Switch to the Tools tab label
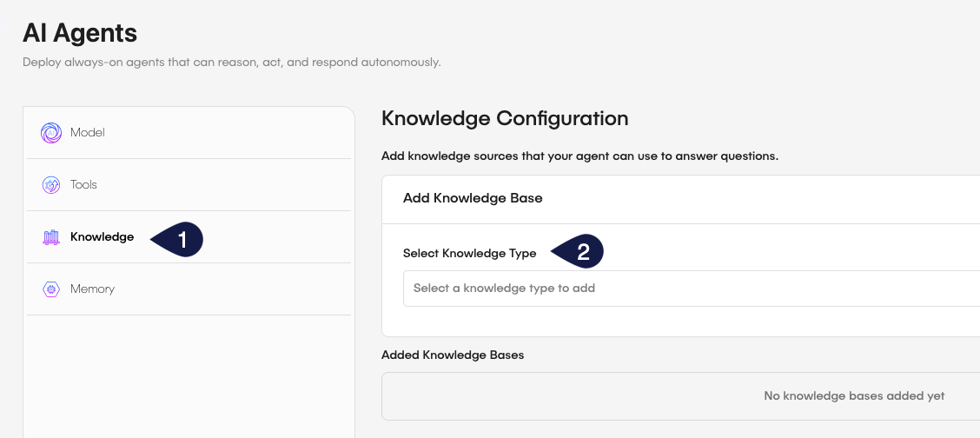Screen dimensions: 980x438 pos(83,185)
